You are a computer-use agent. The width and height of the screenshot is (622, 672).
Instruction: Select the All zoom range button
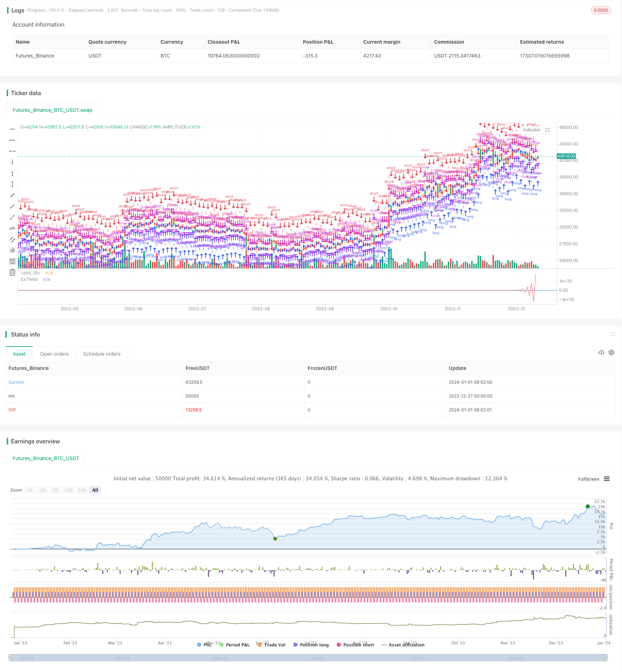[x=95, y=490]
